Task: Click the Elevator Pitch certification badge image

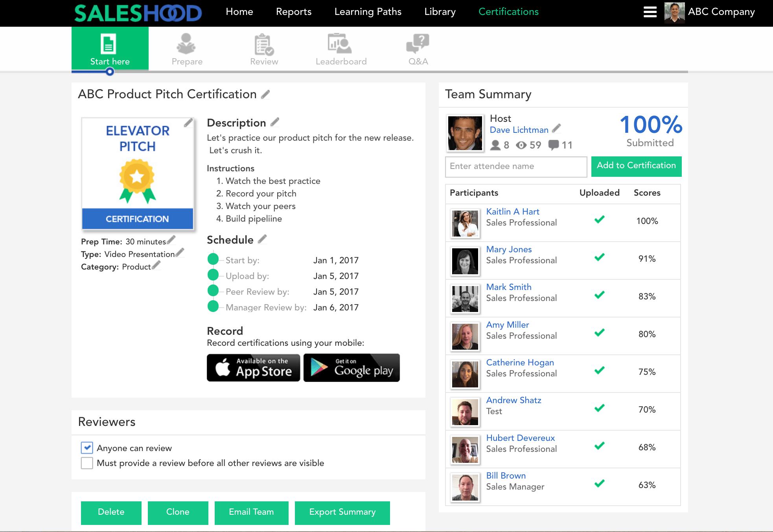Action: [x=138, y=173]
